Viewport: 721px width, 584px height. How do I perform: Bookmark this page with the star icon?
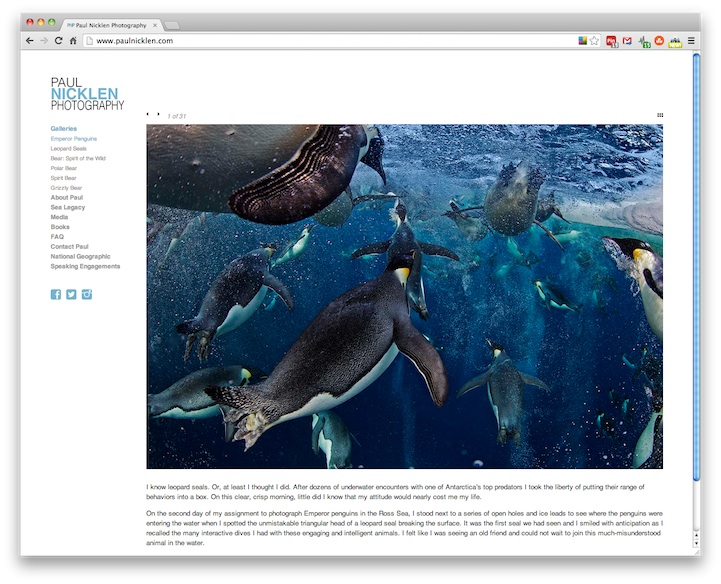(x=595, y=41)
